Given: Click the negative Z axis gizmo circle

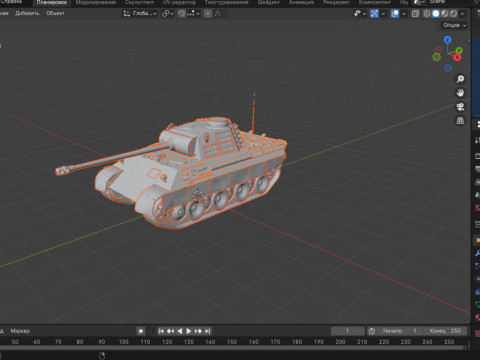Looking at the screenshot, I should (x=448, y=68).
